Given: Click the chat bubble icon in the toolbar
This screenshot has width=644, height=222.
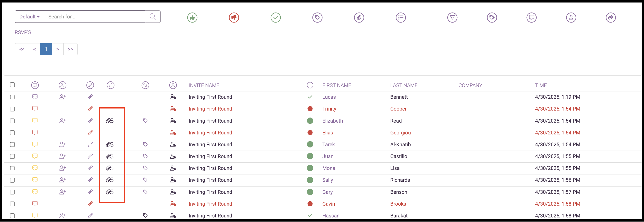Looking at the screenshot, I should [532, 18].
